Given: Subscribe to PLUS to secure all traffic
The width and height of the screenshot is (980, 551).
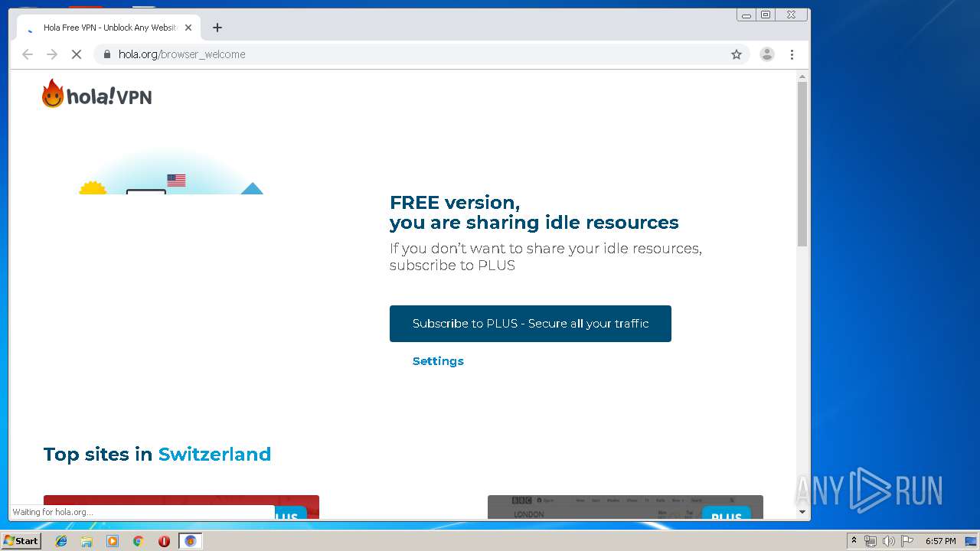Looking at the screenshot, I should (x=531, y=324).
